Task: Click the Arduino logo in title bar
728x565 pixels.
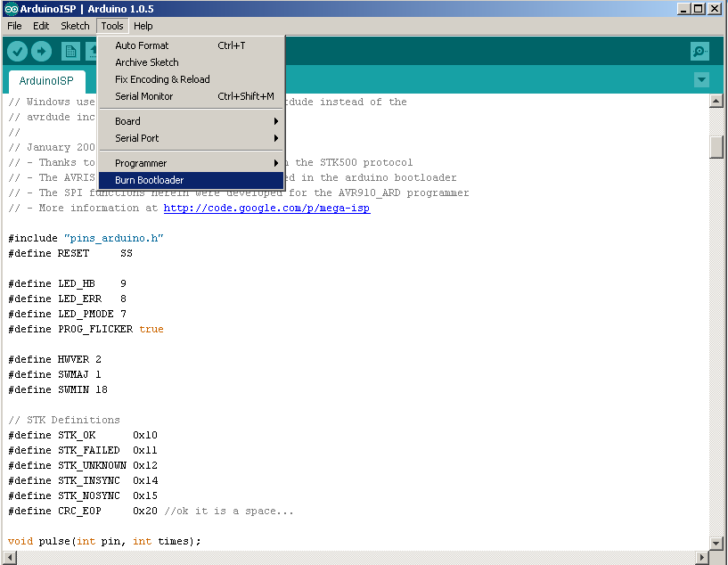Action: [12, 9]
